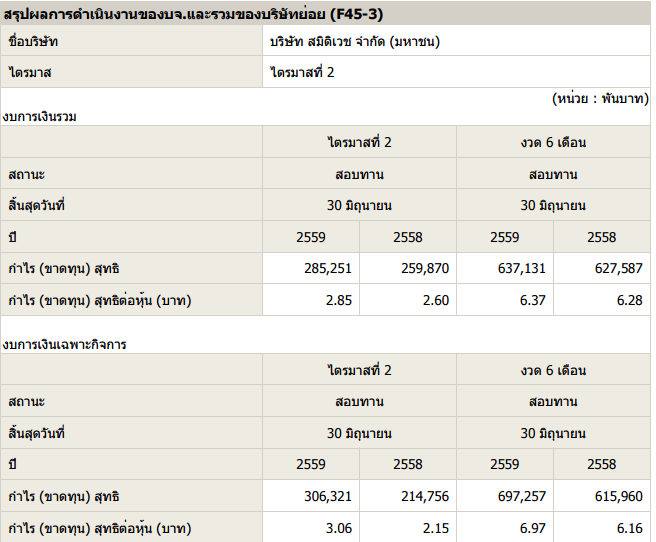Click the หน่วย : พันบาท unit label
The image size is (656, 542).
tap(600, 99)
